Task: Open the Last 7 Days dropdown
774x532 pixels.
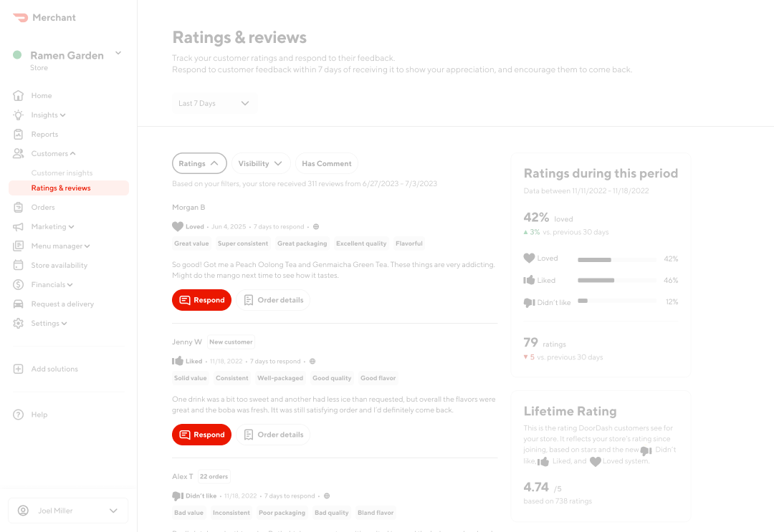Action: (214, 103)
